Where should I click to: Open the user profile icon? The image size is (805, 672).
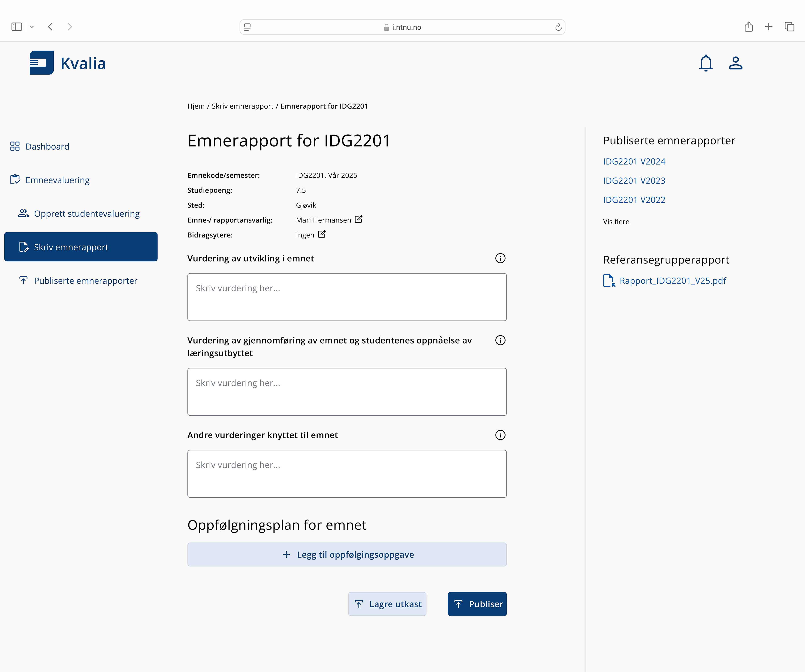735,63
